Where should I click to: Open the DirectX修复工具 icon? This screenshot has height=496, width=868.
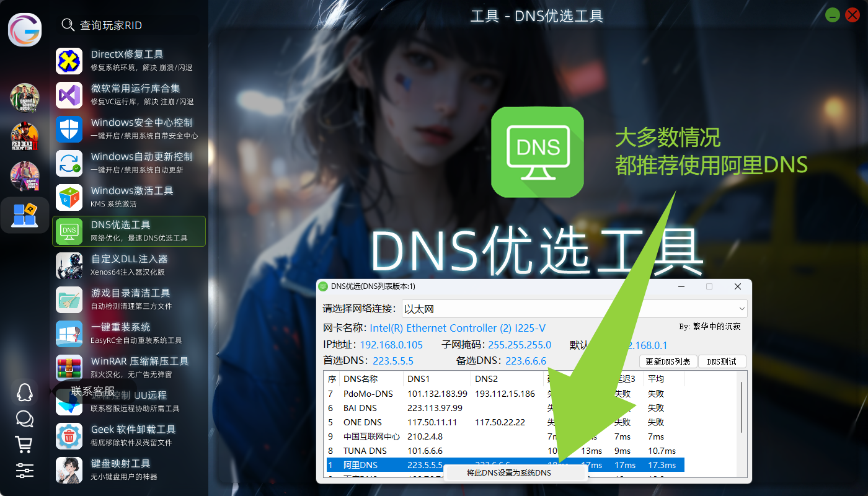69,61
